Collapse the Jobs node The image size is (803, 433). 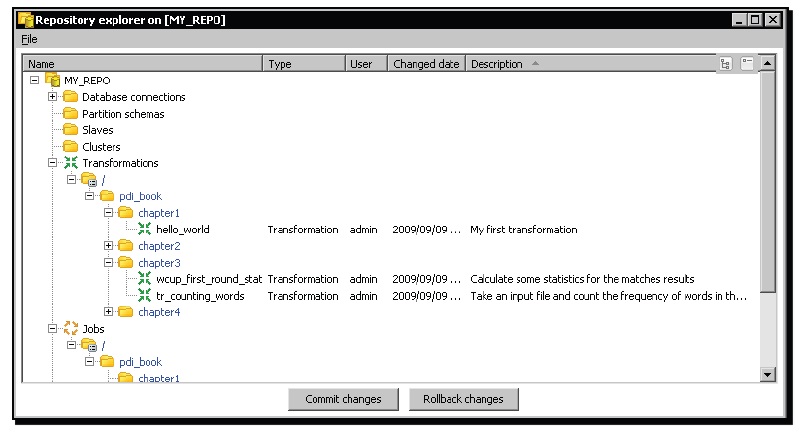point(52,328)
